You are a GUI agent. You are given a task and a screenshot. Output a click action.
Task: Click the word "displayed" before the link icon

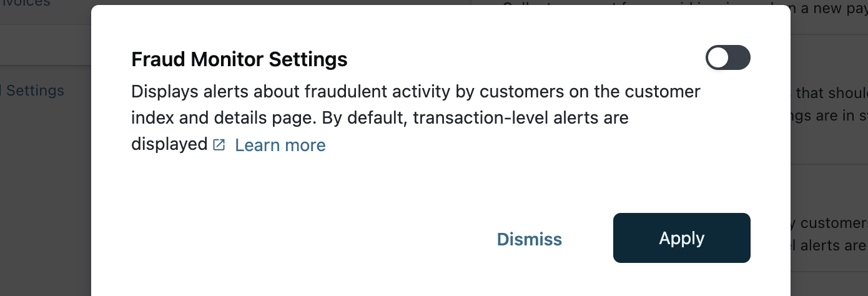169,144
